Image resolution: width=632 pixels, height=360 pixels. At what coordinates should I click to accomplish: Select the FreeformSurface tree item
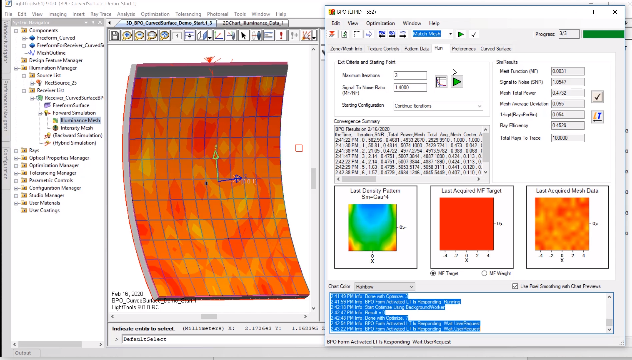point(71,105)
